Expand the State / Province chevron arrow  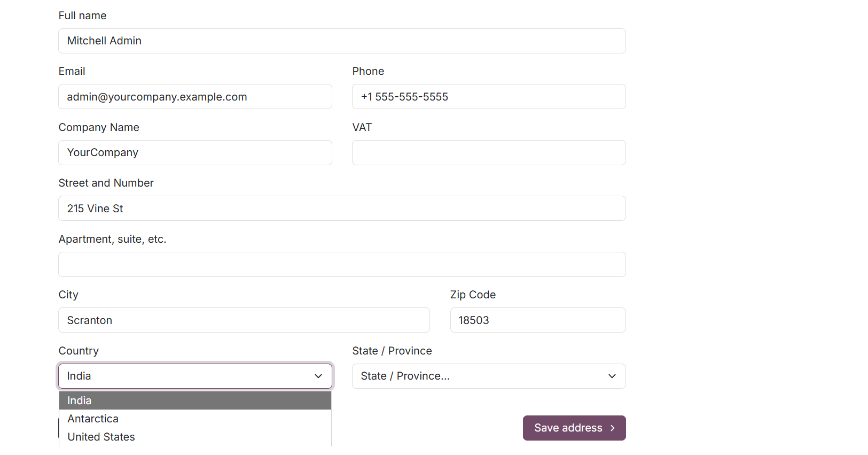coord(612,376)
